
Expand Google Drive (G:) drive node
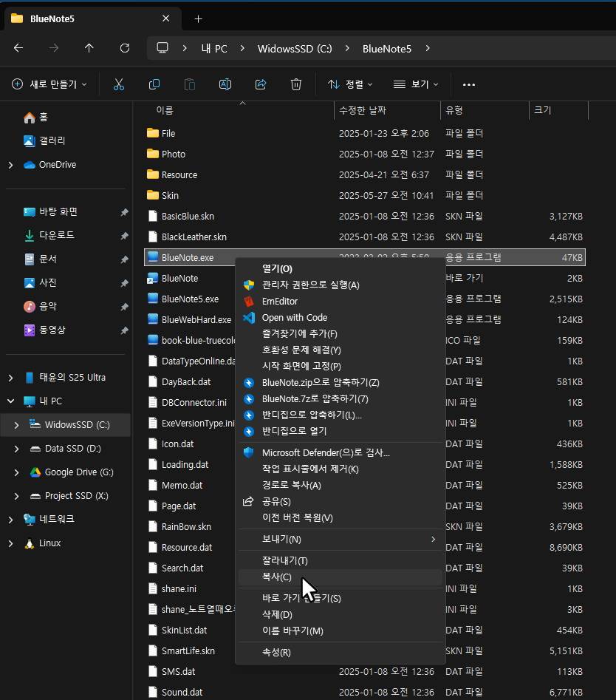[16, 472]
